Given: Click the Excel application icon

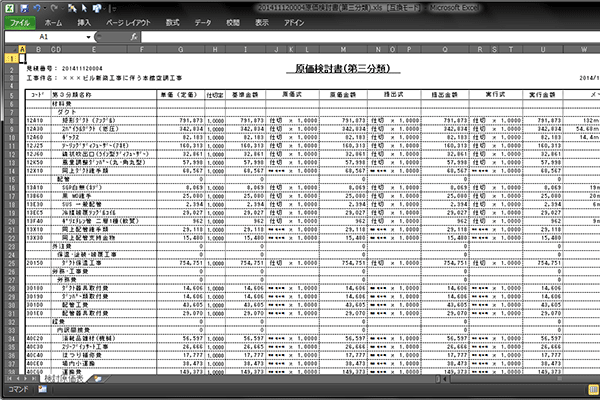Looking at the screenshot, I should [x=10, y=8].
